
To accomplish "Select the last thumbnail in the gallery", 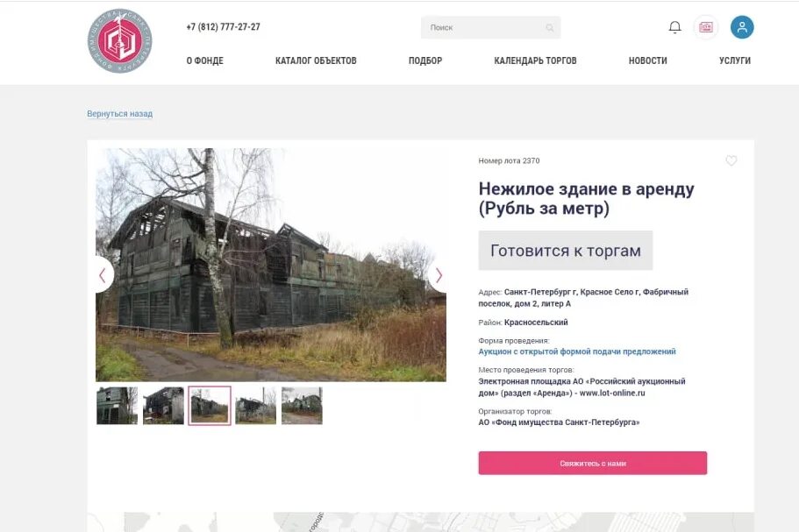I will click(x=303, y=406).
